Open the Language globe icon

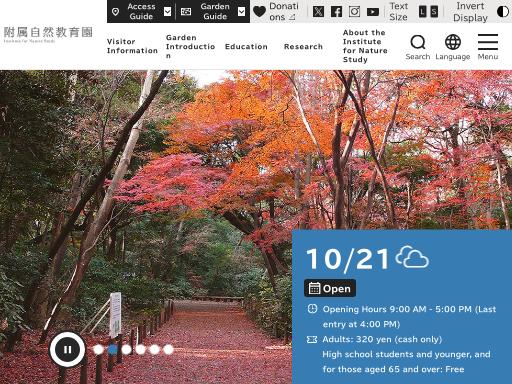point(453,42)
